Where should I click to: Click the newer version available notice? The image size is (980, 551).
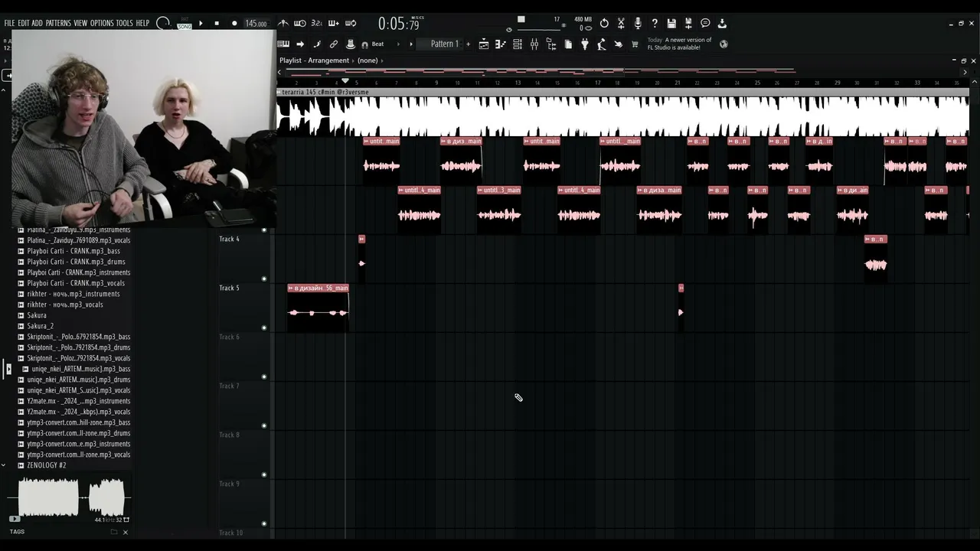[680, 44]
